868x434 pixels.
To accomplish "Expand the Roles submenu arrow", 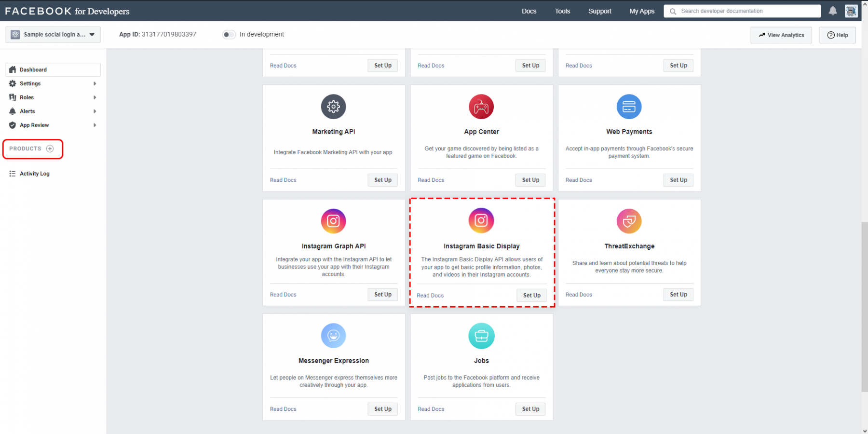I will (x=95, y=97).
